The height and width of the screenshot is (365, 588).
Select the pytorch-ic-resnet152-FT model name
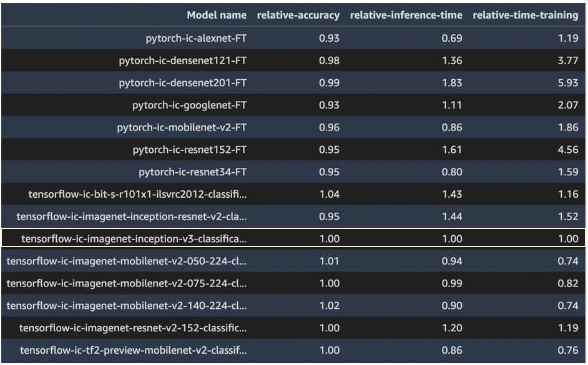[x=189, y=150]
